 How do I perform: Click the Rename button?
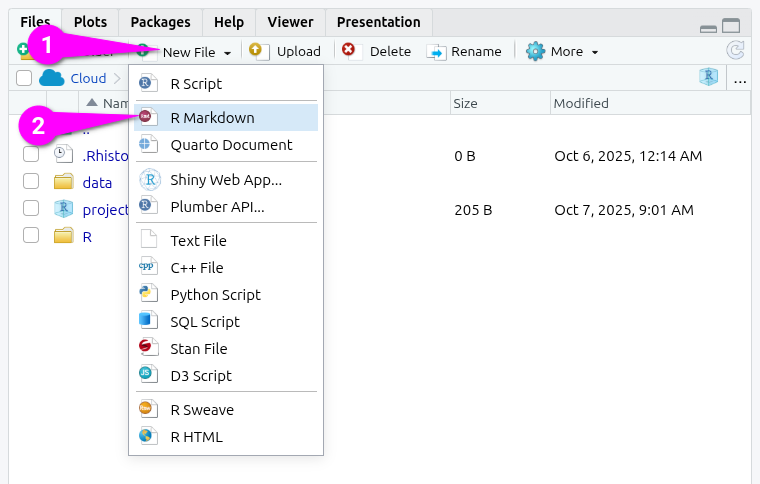(464, 51)
